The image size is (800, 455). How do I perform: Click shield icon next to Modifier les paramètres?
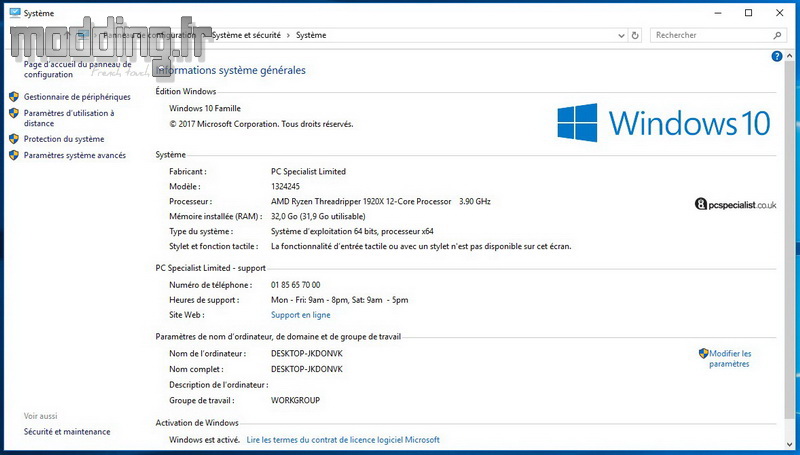click(704, 353)
